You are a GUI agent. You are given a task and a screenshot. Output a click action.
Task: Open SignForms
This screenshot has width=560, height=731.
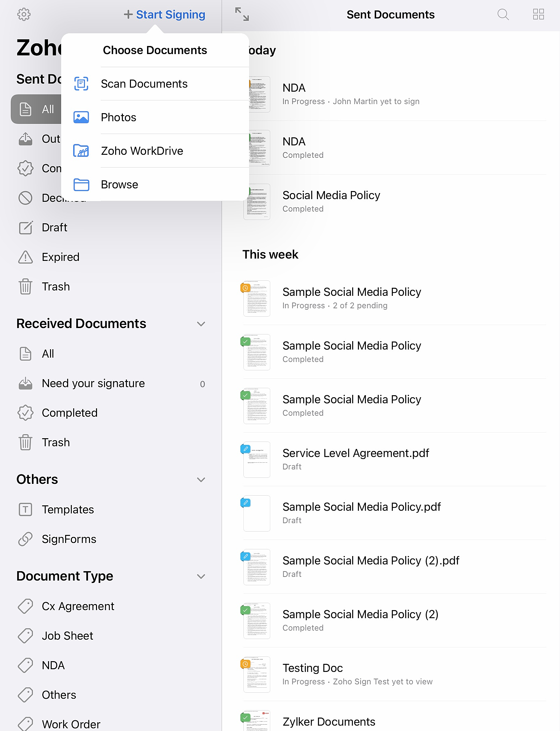111,539
